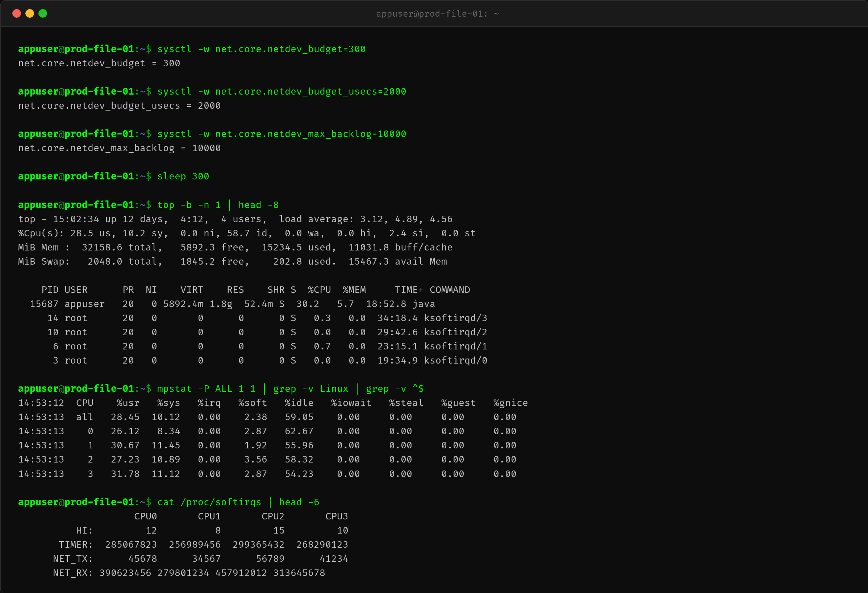Click NET_RX CPU0 count 390623456

click(x=125, y=573)
